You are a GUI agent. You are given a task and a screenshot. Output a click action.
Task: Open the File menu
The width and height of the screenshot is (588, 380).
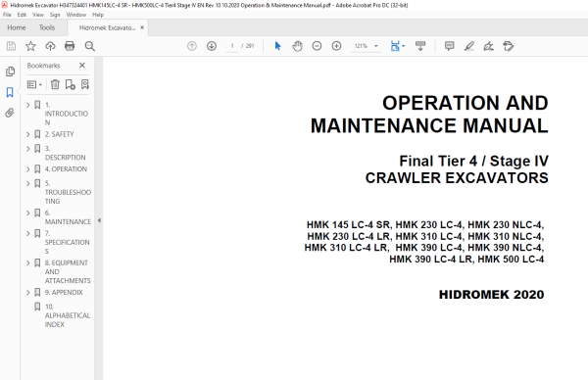click(x=7, y=15)
